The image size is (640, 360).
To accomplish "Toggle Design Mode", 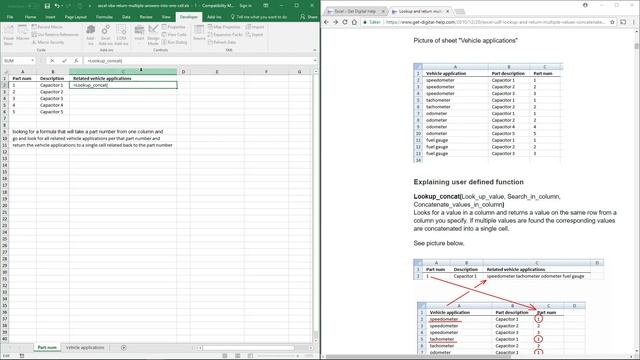I will [153, 35].
